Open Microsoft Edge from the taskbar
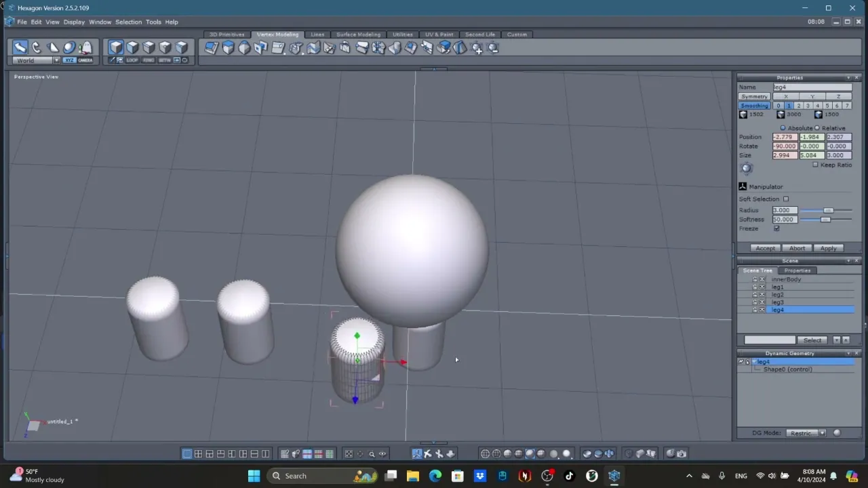Viewport: 868px width, 488px height. pyautogui.click(x=435, y=476)
